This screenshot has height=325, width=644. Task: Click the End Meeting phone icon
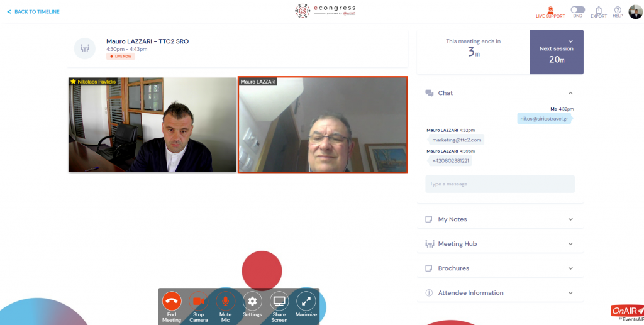pos(172,301)
